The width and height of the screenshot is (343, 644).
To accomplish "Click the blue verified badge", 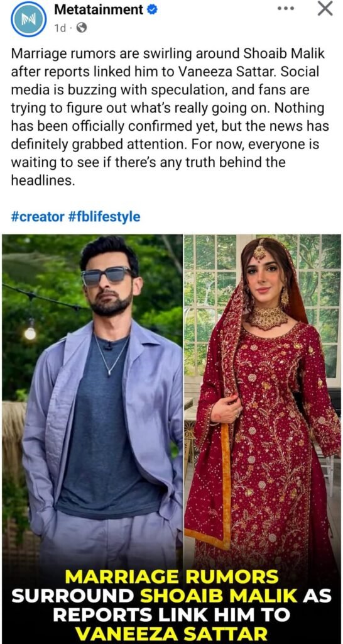I will [152, 9].
